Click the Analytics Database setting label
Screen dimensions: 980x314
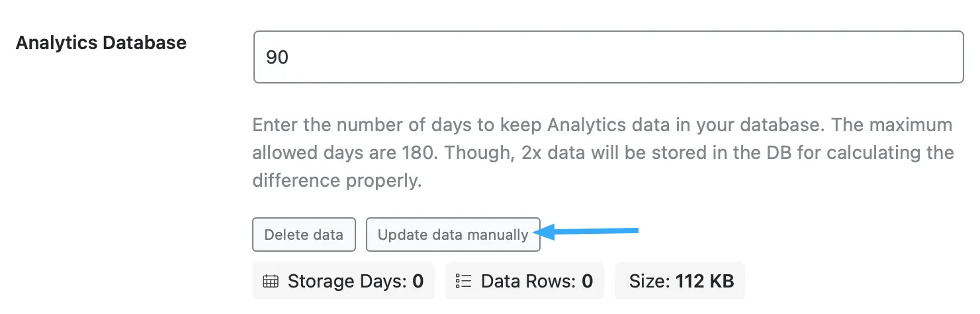click(101, 43)
